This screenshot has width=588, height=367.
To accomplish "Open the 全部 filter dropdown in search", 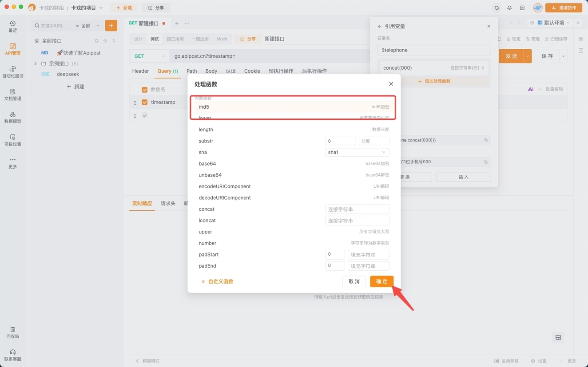I will pyautogui.click(x=88, y=26).
